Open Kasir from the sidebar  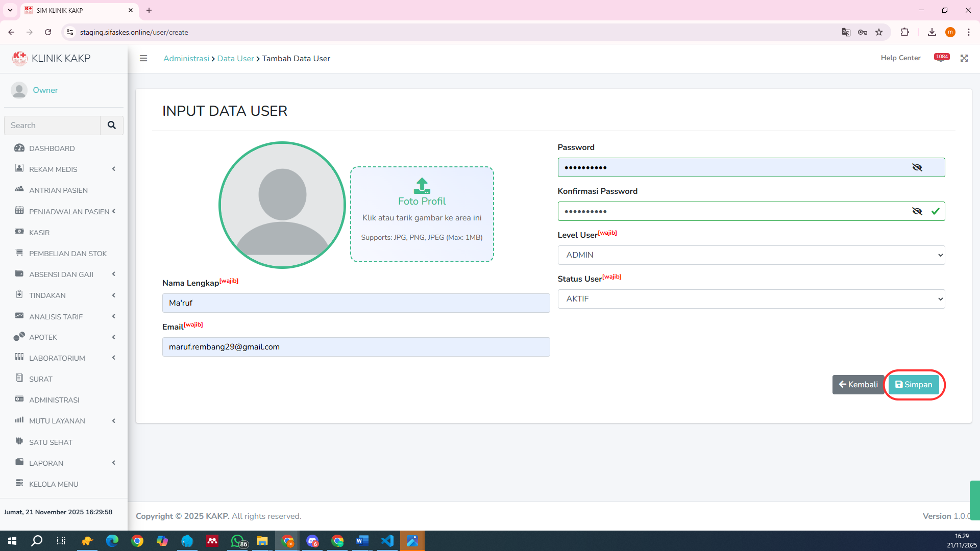pyautogui.click(x=39, y=233)
